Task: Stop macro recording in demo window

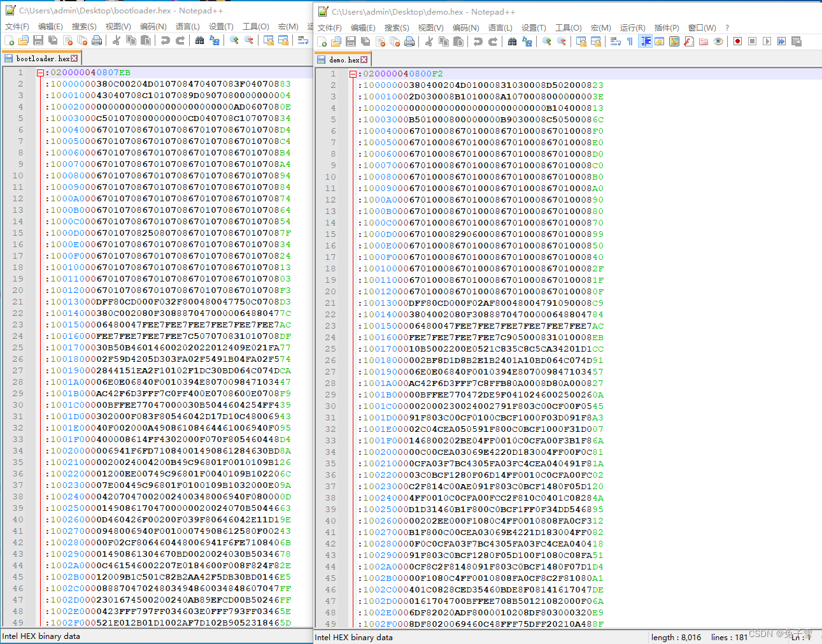Action: pos(753,41)
